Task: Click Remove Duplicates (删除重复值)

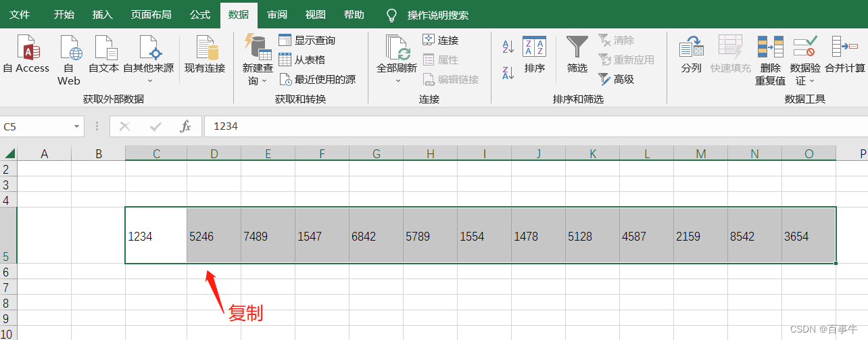Action: coord(770,61)
